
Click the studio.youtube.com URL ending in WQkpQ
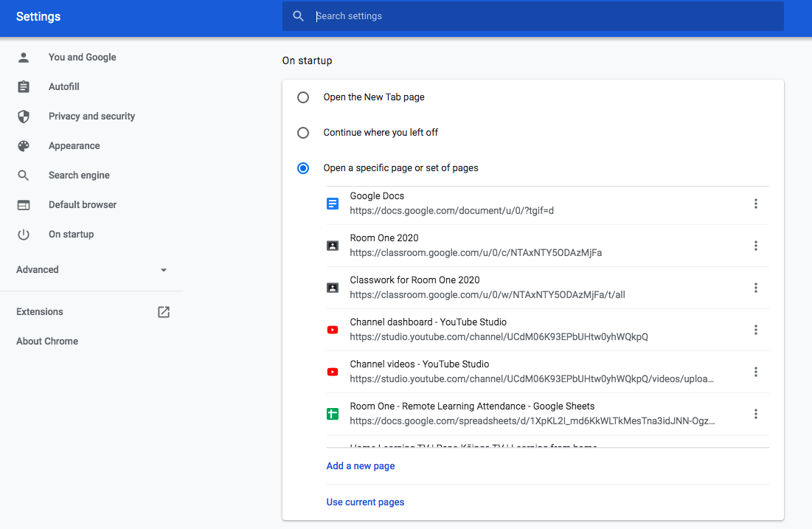pyautogui.click(x=499, y=336)
